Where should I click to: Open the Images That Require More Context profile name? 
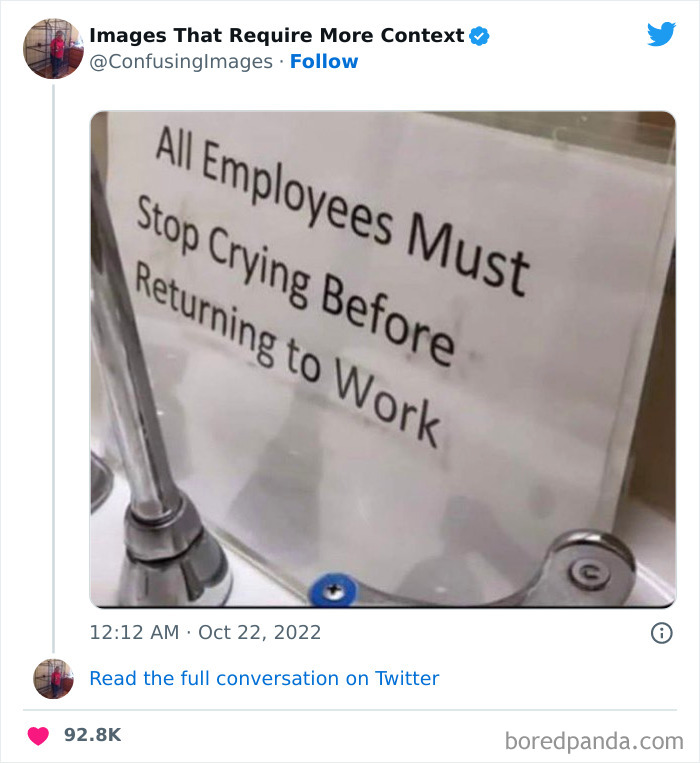pos(276,36)
